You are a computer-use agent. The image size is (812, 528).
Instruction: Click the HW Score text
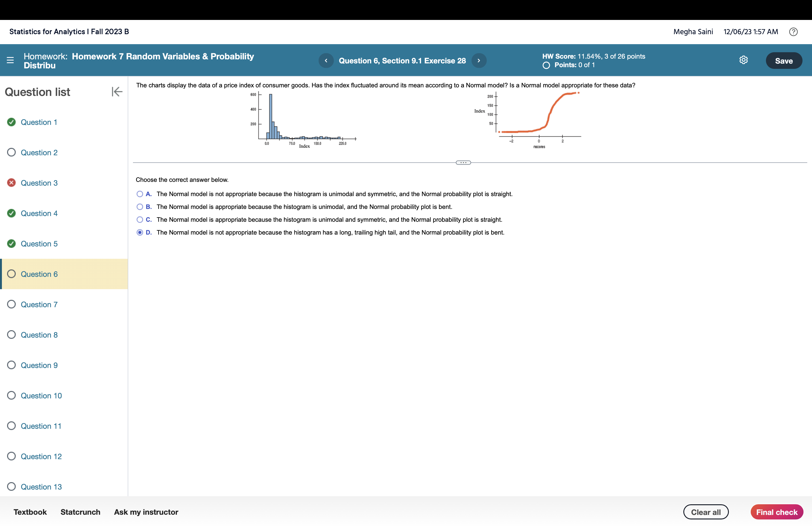(x=594, y=56)
